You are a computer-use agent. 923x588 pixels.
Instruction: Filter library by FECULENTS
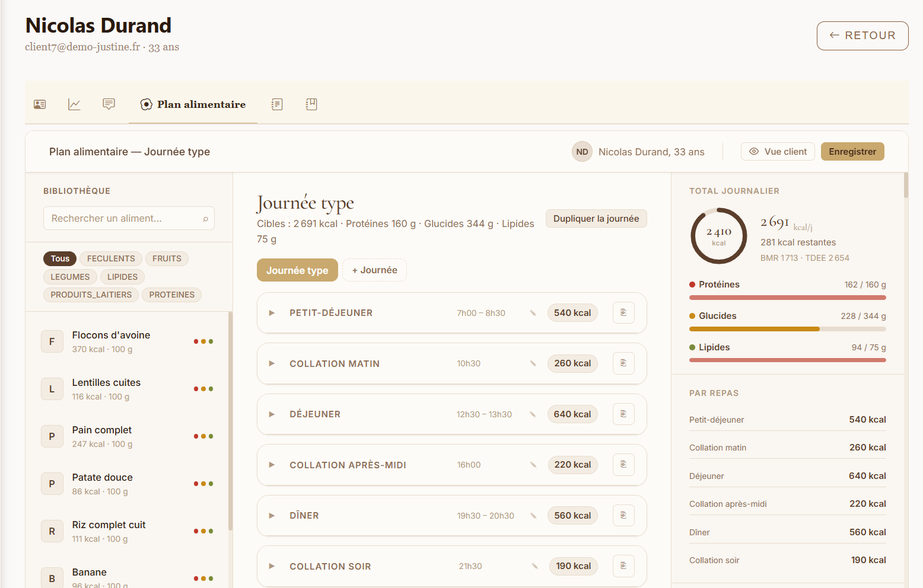111,258
